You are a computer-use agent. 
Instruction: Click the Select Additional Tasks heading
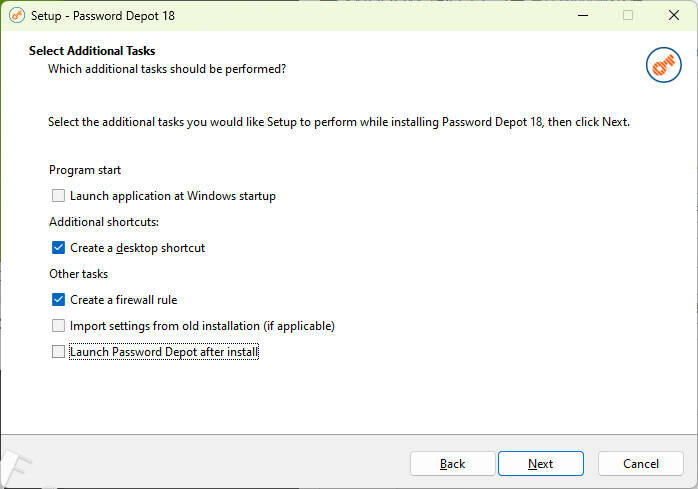pos(92,50)
